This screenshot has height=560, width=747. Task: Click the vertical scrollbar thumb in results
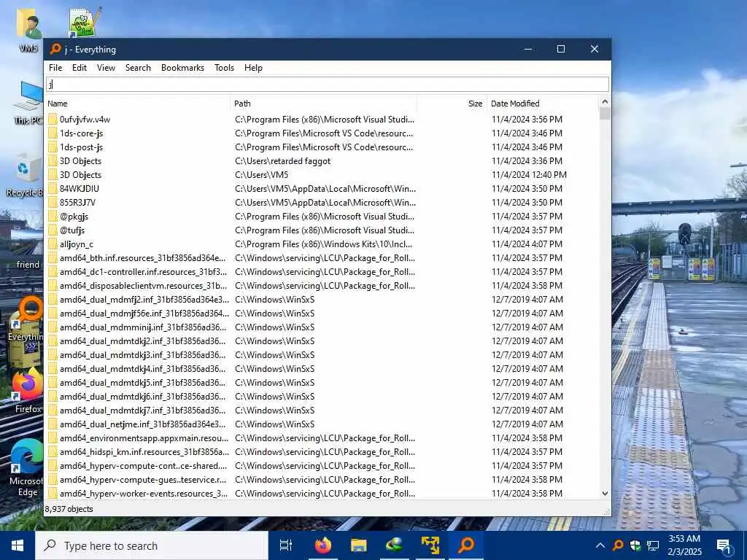click(605, 113)
